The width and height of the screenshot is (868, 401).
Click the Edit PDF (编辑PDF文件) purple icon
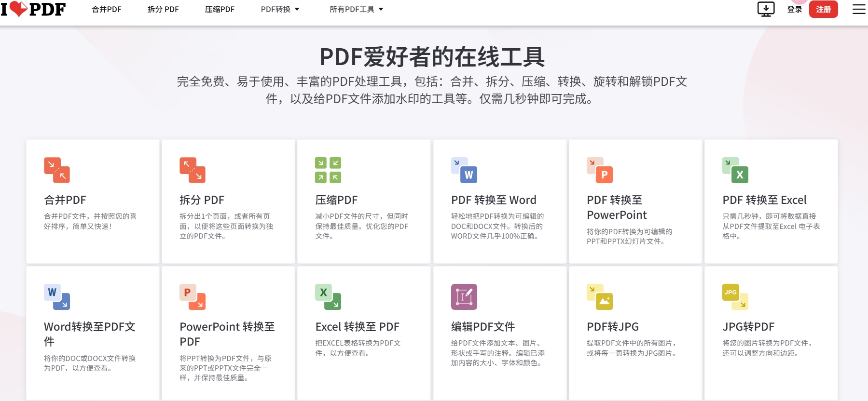pyautogui.click(x=464, y=297)
